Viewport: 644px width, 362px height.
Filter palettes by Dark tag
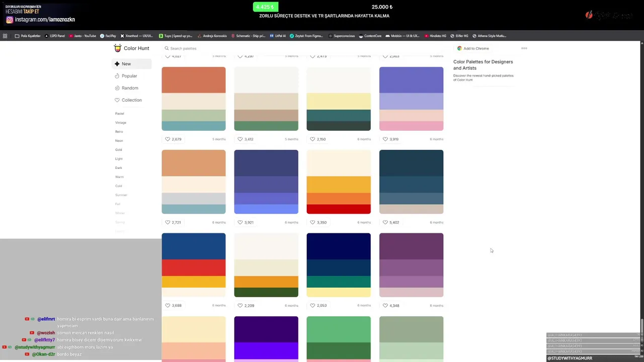point(119,168)
